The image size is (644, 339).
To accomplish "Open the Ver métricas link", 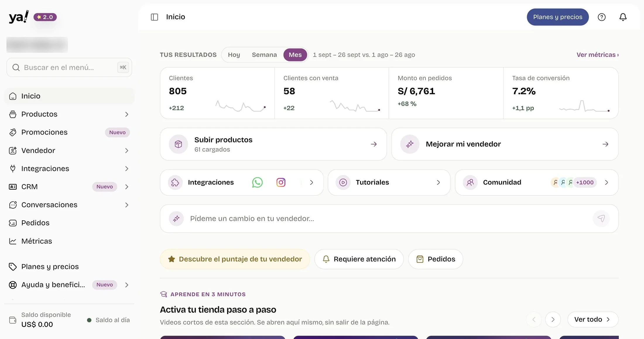I will (597, 55).
